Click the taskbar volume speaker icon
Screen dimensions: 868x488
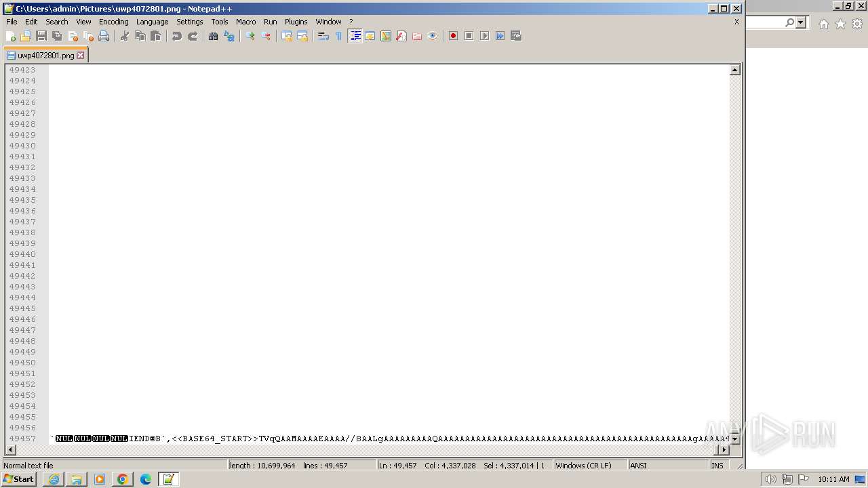(x=770, y=479)
